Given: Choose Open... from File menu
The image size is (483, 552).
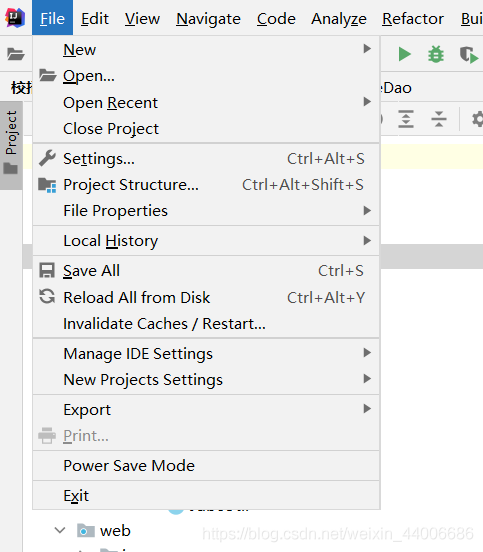Looking at the screenshot, I should (x=206, y=75).
